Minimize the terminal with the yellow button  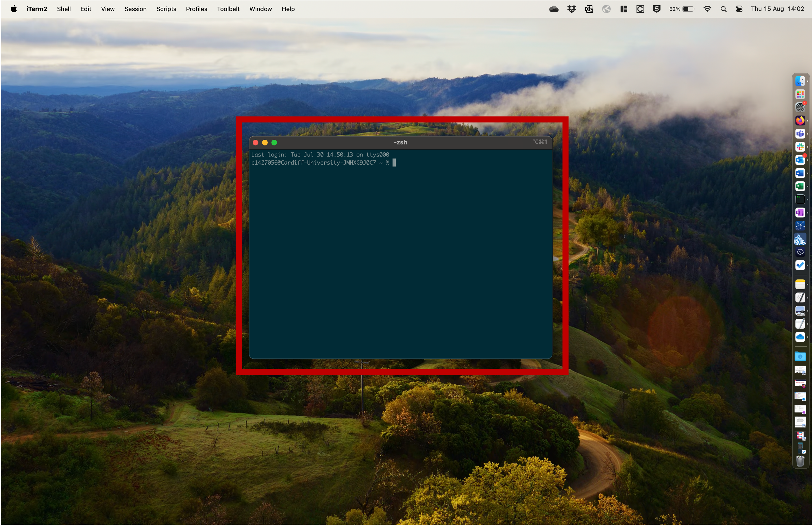pos(265,143)
